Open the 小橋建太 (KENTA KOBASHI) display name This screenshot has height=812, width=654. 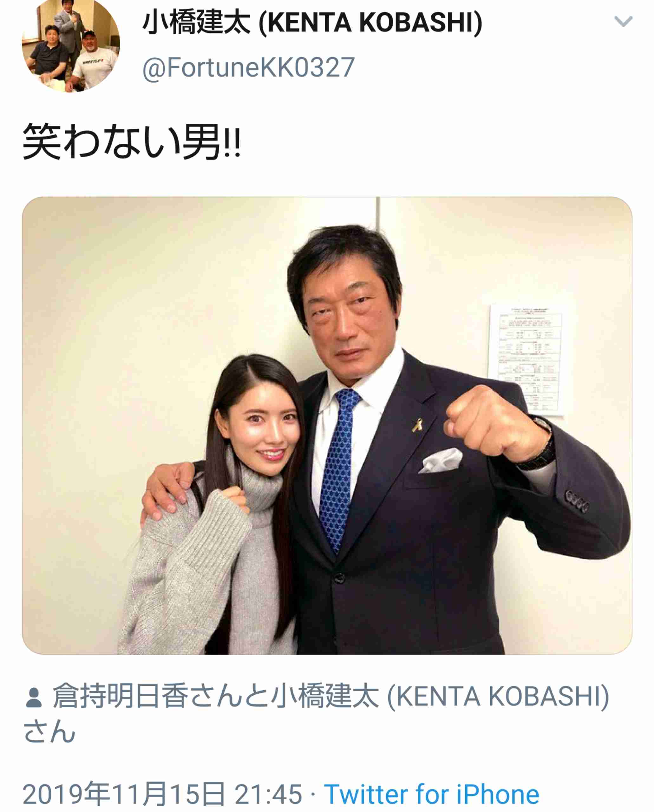click(x=312, y=23)
